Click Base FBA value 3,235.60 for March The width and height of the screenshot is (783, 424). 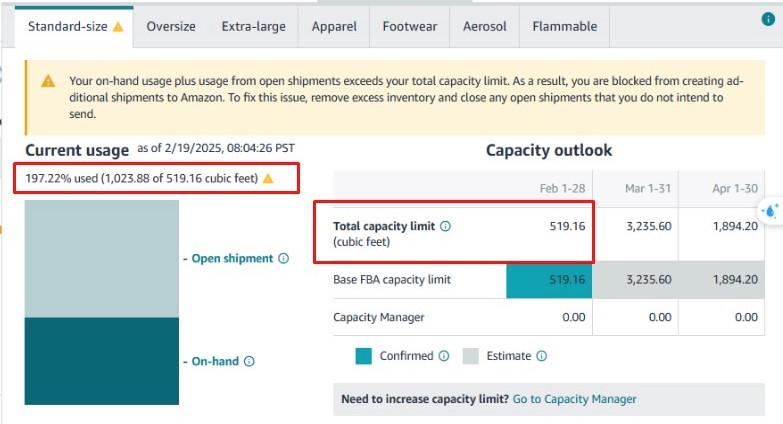click(649, 280)
